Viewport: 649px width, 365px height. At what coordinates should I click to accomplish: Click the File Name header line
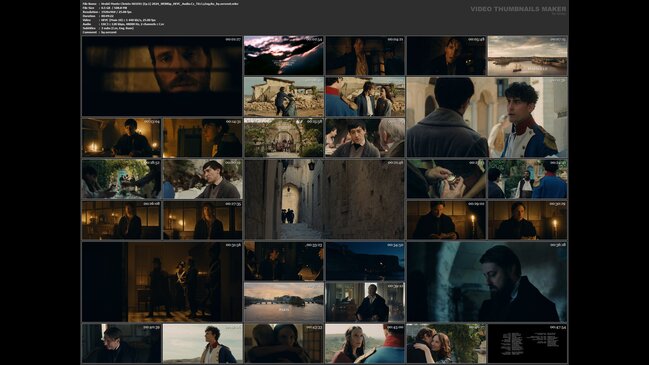(160, 4)
